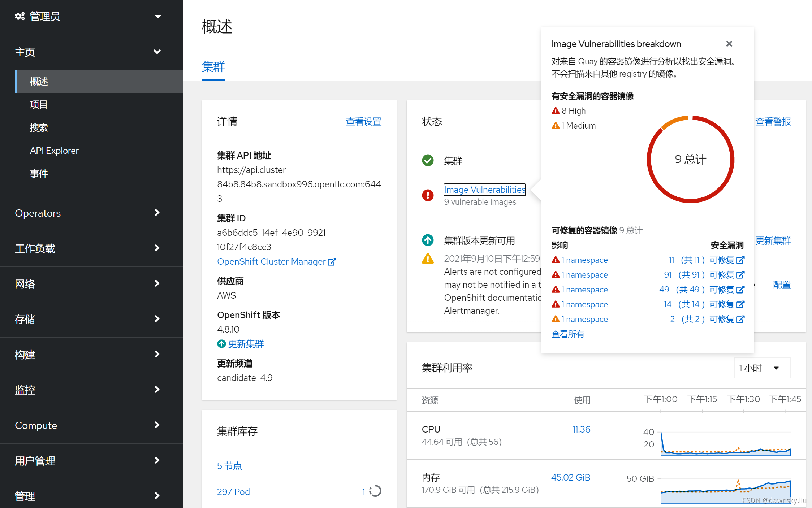The image size is (812, 508).
Task: Click the pending pods spinner icon
Action: (375, 491)
